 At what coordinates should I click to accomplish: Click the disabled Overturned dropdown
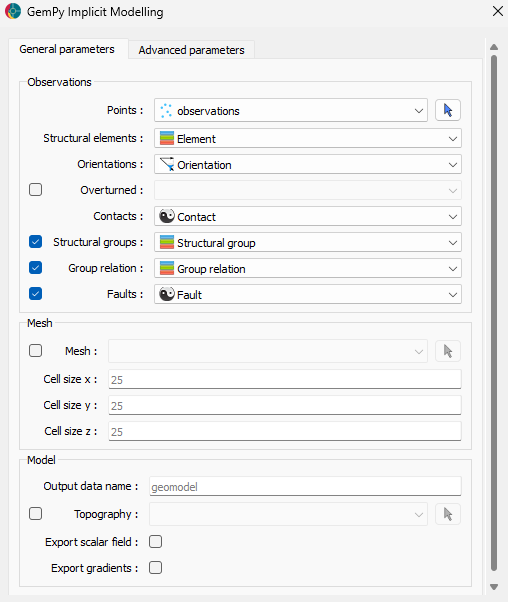308,190
